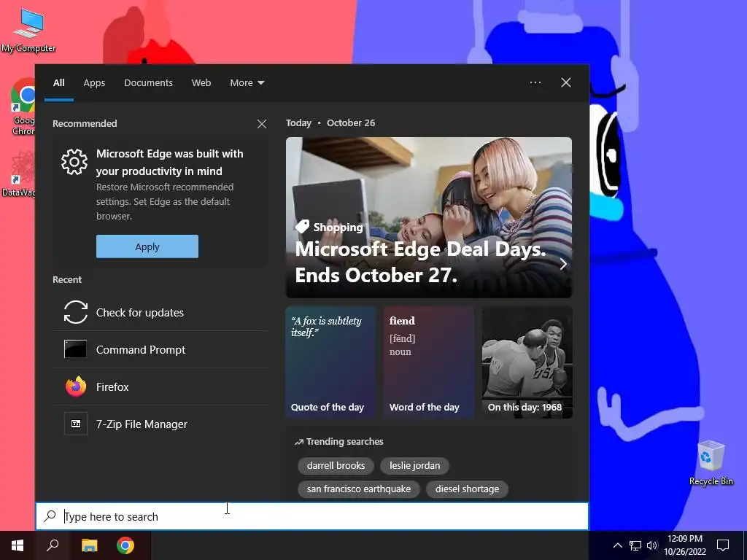Click the Apply button
The height and width of the screenshot is (560, 747).
coord(147,246)
